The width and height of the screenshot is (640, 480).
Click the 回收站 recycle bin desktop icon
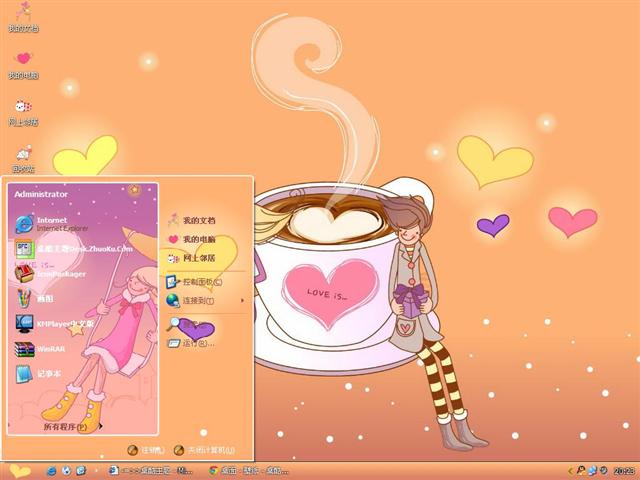pyautogui.click(x=22, y=156)
